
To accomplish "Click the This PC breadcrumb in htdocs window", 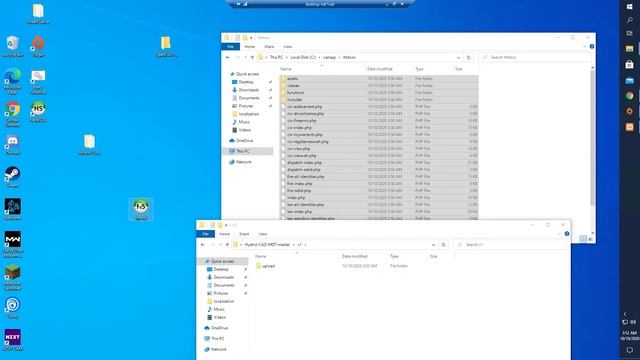I will [276, 58].
